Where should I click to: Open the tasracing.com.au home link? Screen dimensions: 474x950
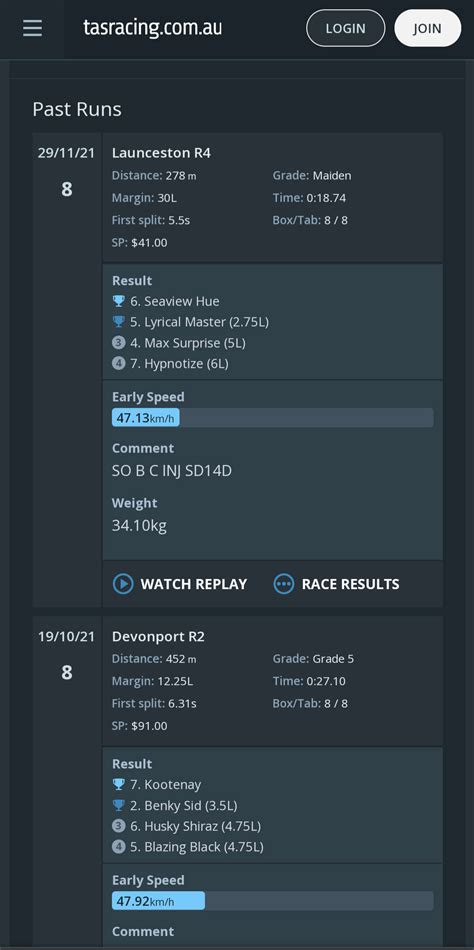[153, 27]
